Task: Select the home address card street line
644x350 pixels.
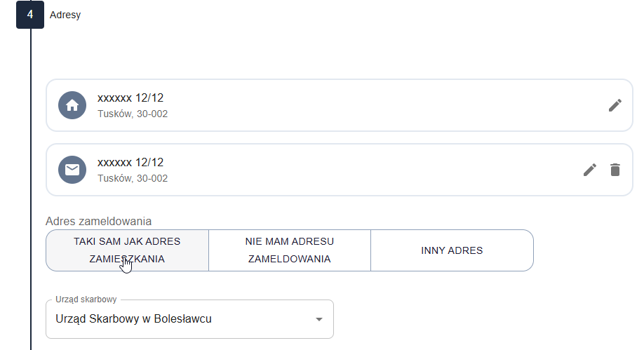Action: click(130, 98)
